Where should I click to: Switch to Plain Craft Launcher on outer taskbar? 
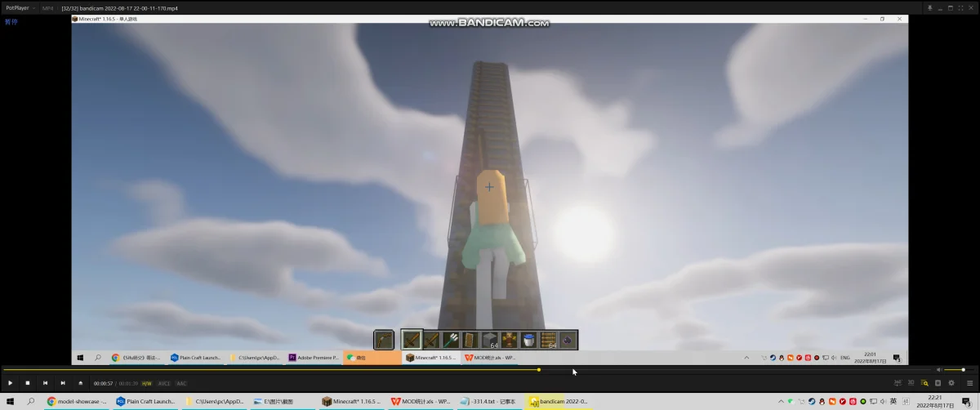tap(146, 401)
